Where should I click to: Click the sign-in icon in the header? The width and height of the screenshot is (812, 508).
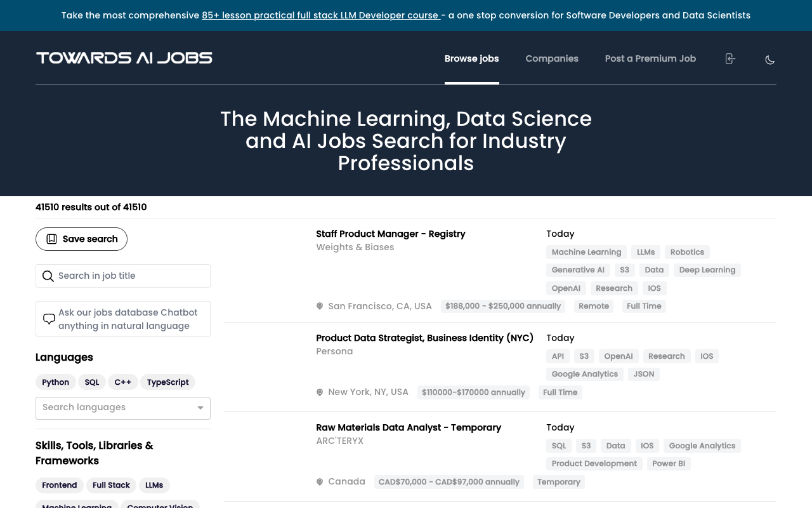(x=730, y=59)
